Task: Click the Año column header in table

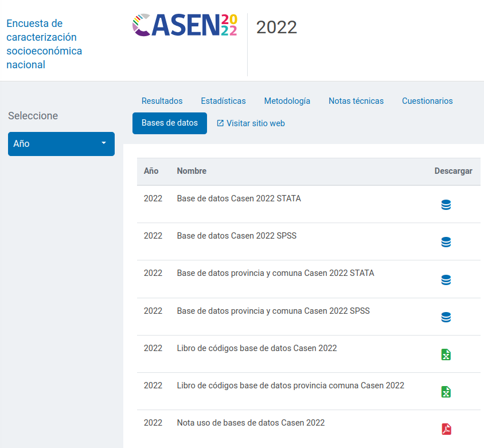Action: (x=151, y=171)
